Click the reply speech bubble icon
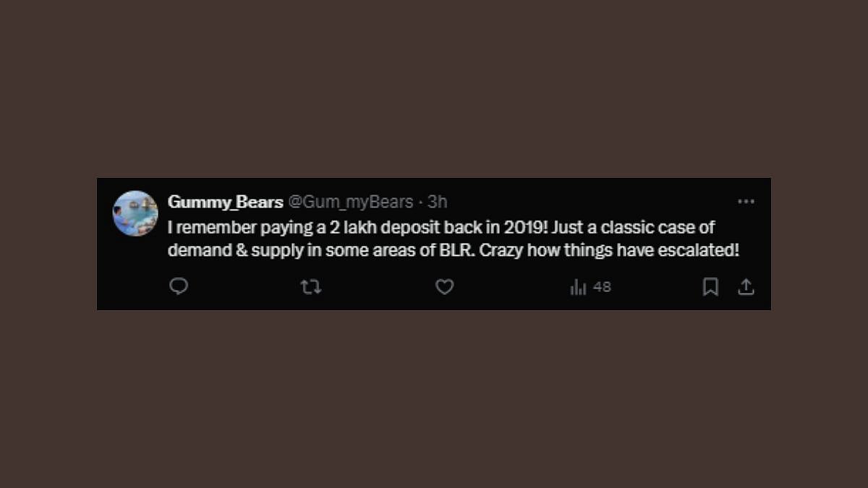The width and height of the screenshot is (868, 488). [x=179, y=287]
